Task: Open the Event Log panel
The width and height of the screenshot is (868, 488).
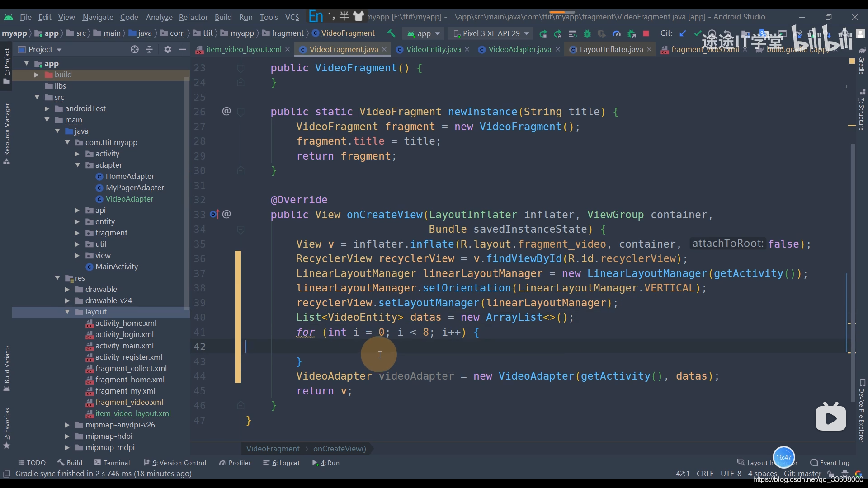Action: [x=830, y=463]
